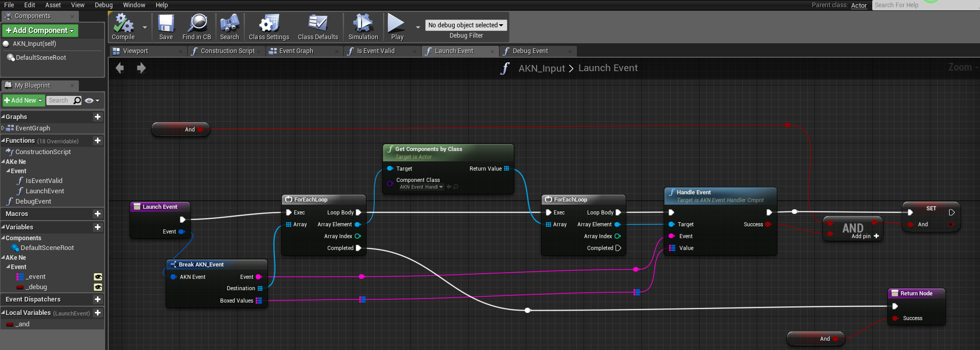Screen dimensions: 980x350
Task: Open the Add Component dropdown
Action: [40, 31]
